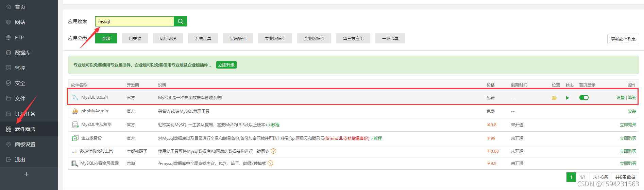Viewport: 644px width, 190px height.
Task: Click 安装 for phpMyAdmin
Action: (632, 111)
